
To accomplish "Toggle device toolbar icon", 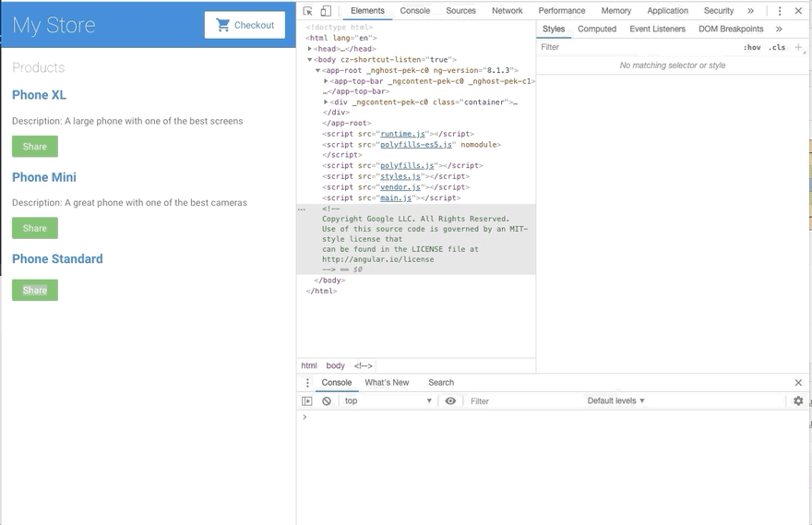I will (x=326, y=11).
